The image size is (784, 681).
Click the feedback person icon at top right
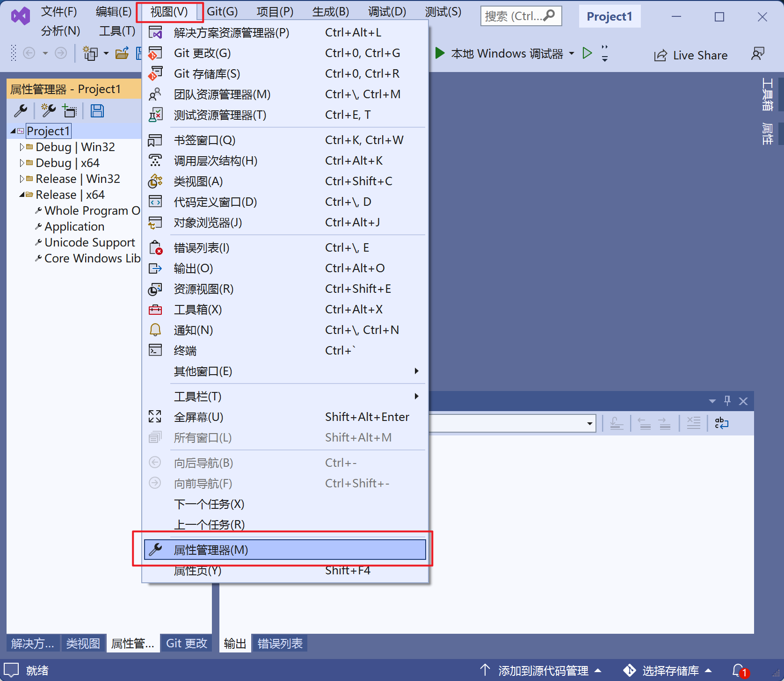757,54
